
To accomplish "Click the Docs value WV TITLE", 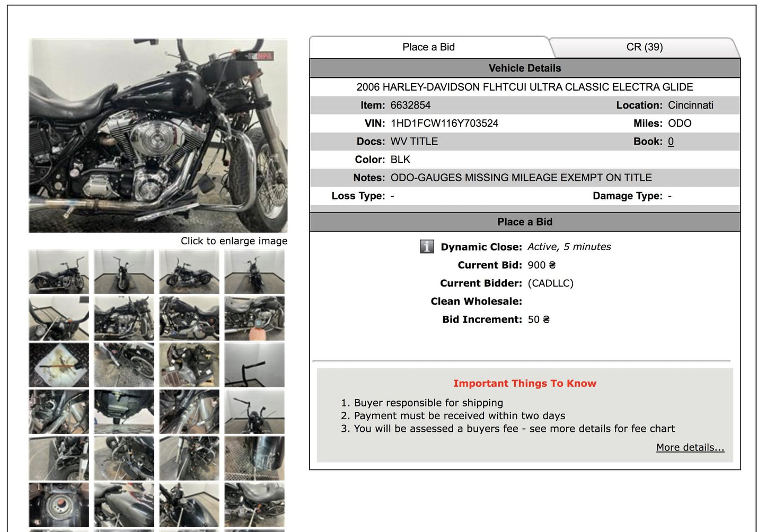I will pyautogui.click(x=414, y=141).
